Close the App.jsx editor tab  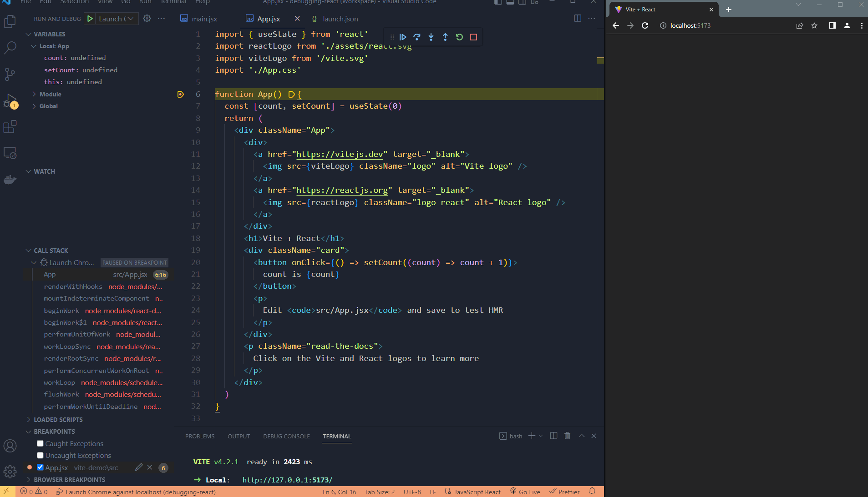tap(297, 19)
